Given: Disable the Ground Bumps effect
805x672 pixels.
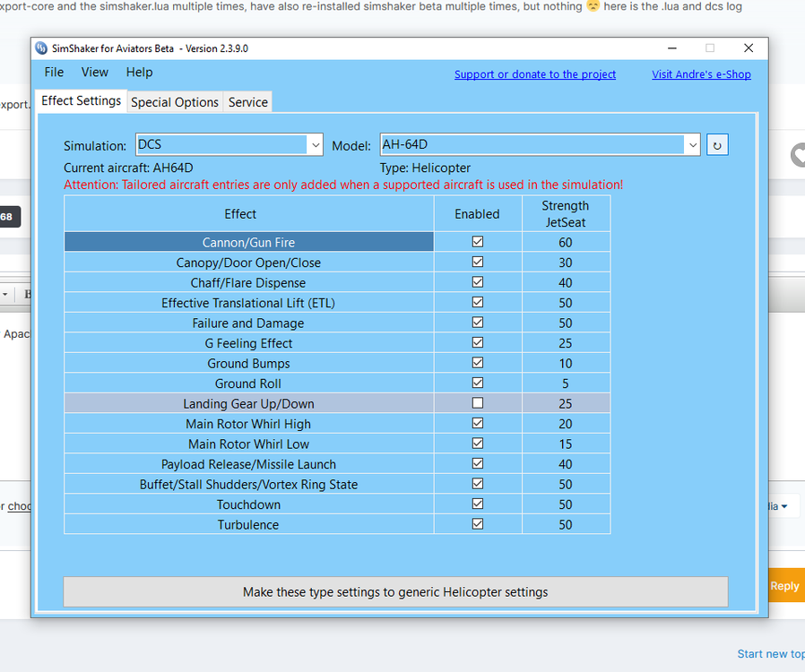Looking at the screenshot, I should point(477,362).
